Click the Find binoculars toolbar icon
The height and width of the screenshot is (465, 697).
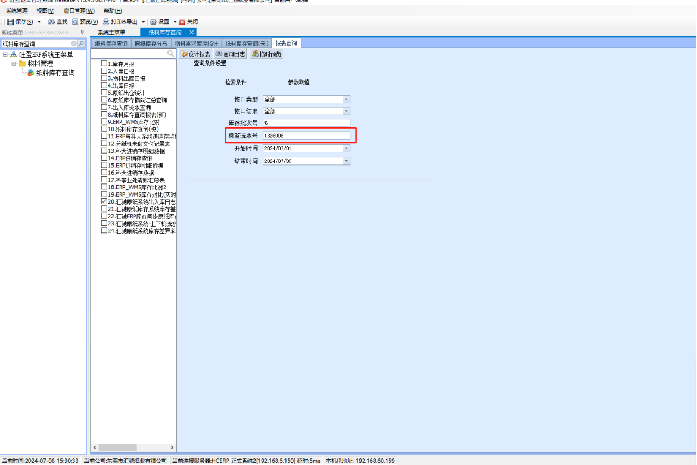coord(52,22)
